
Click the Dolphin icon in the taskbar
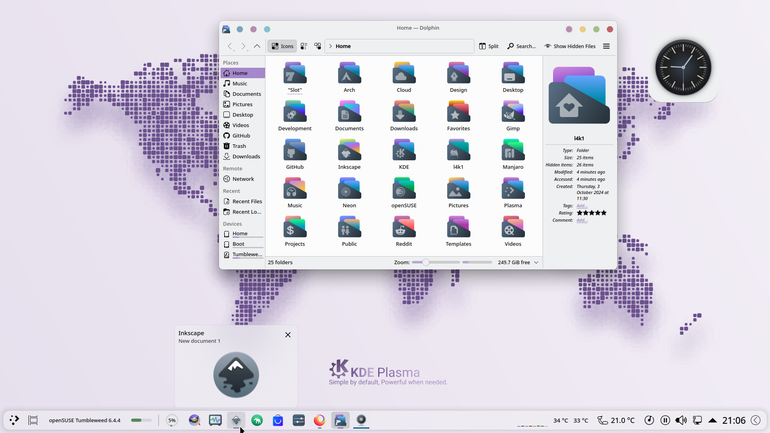tap(340, 420)
